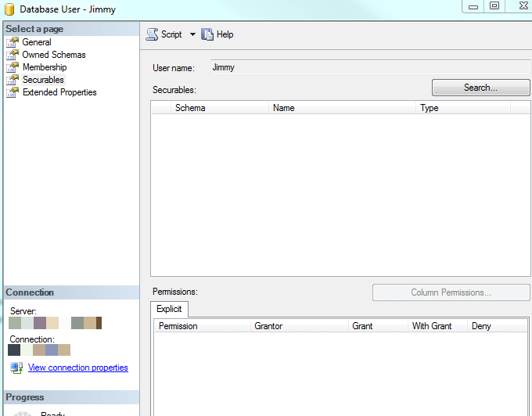Click the Deny column header
The height and width of the screenshot is (416, 532).
pos(497,326)
